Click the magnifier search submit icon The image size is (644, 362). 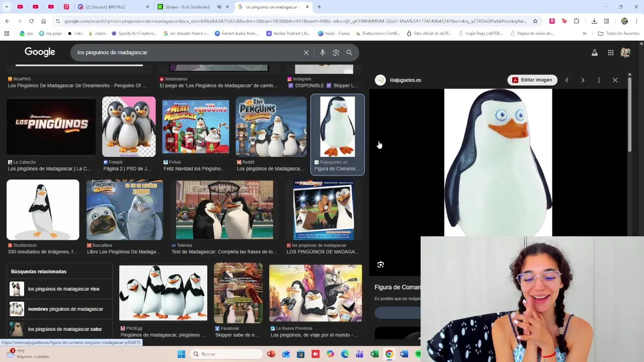click(x=349, y=52)
